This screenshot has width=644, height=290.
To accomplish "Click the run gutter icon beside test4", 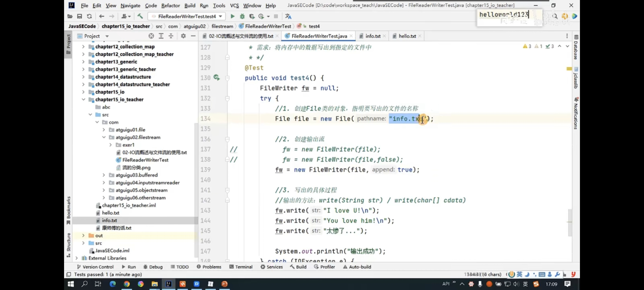I will [x=217, y=78].
